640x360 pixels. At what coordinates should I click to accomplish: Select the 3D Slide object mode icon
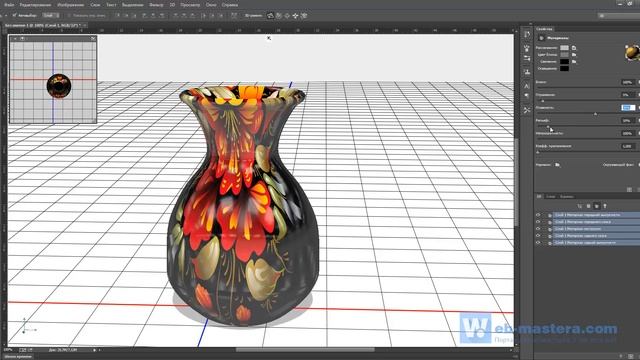click(x=296, y=16)
